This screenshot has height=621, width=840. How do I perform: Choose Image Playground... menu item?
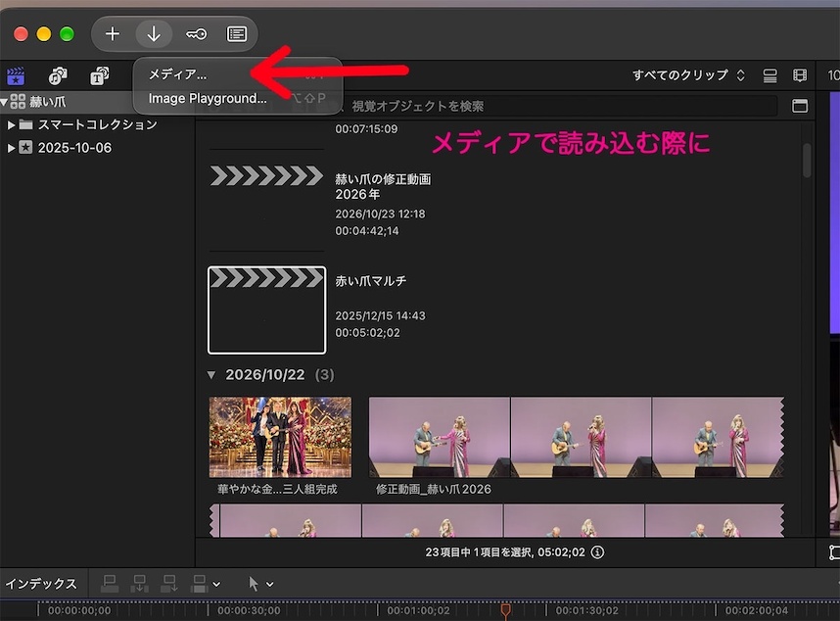click(x=208, y=99)
